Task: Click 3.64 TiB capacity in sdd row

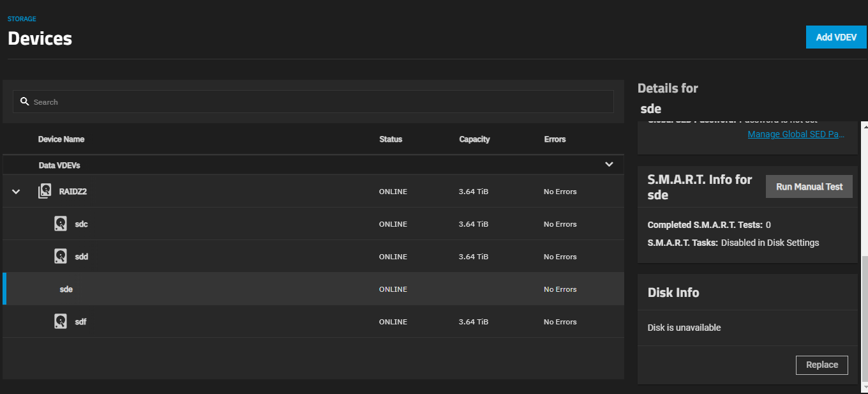Action: pyautogui.click(x=474, y=257)
